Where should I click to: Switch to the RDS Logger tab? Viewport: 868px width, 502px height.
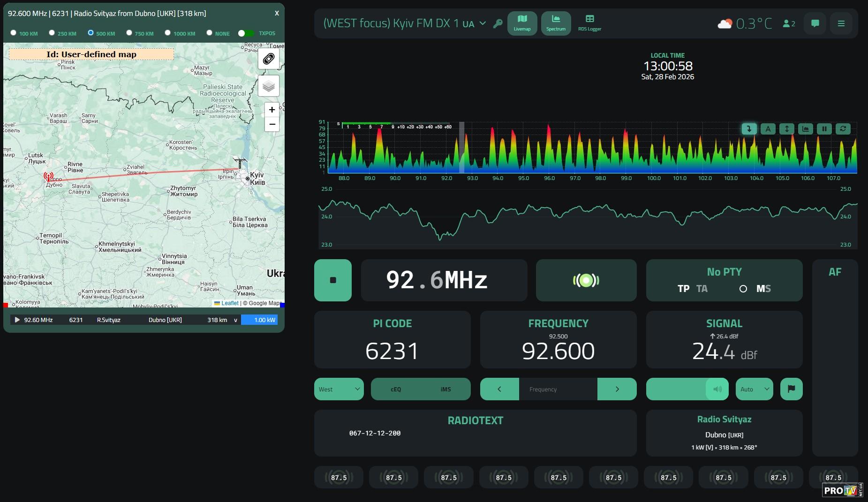pyautogui.click(x=589, y=23)
